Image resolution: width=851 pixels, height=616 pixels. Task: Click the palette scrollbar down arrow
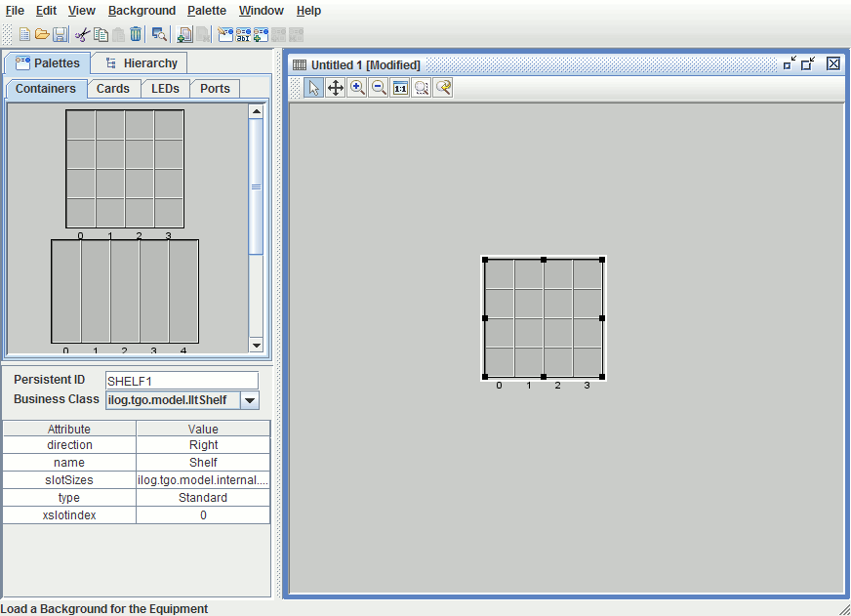point(256,345)
